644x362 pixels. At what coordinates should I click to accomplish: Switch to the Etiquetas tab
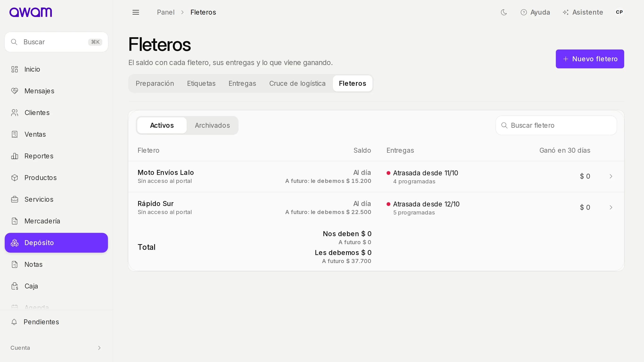click(201, 83)
